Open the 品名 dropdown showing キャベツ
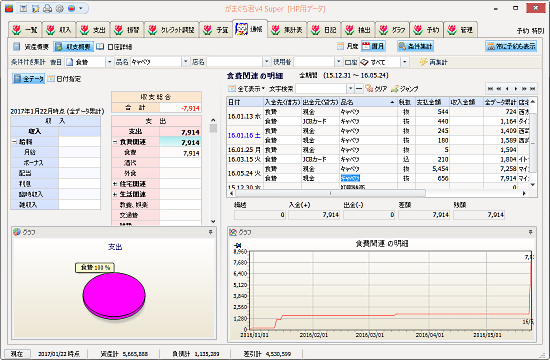 (186, 62)
